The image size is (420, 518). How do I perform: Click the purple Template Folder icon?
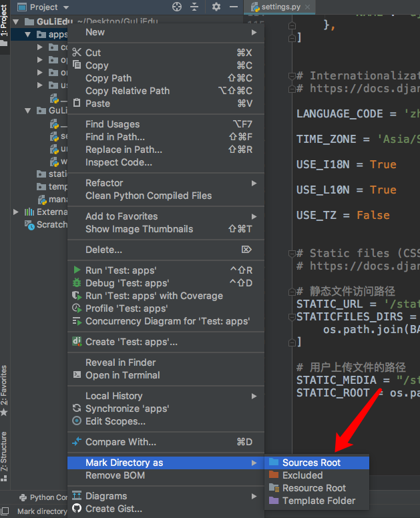pyautogui.click(x=274, y=500)
